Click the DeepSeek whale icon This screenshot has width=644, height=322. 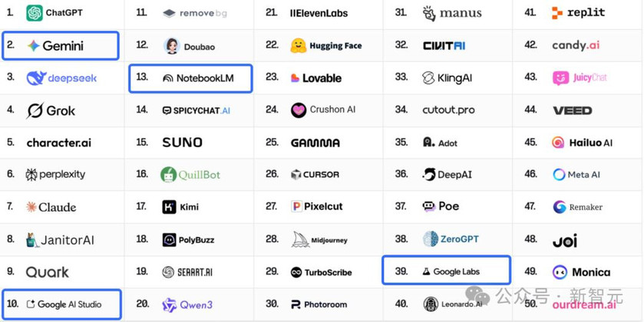tap(36, 78)
